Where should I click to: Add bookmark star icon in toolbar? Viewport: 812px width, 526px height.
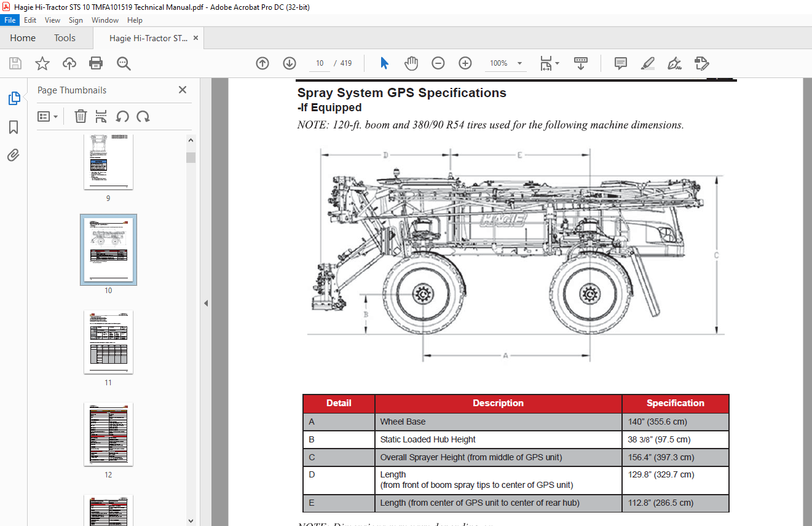coord(42,63)
